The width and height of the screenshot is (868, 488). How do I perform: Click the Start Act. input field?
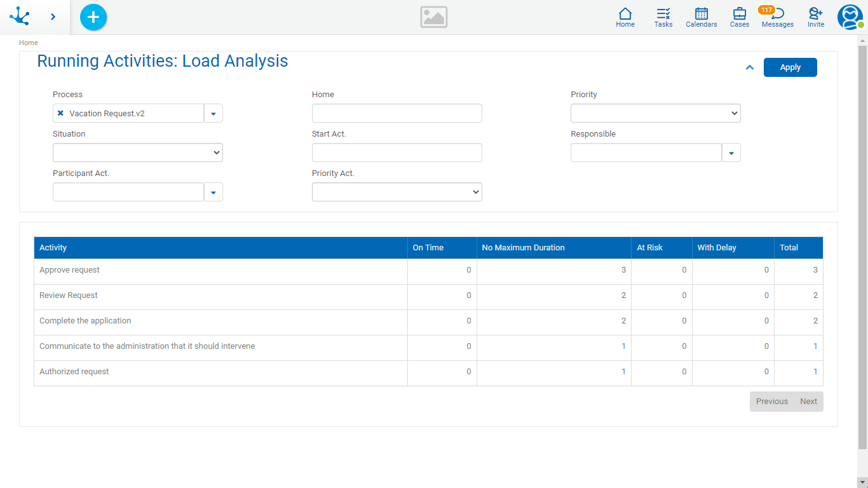[397, 152]
